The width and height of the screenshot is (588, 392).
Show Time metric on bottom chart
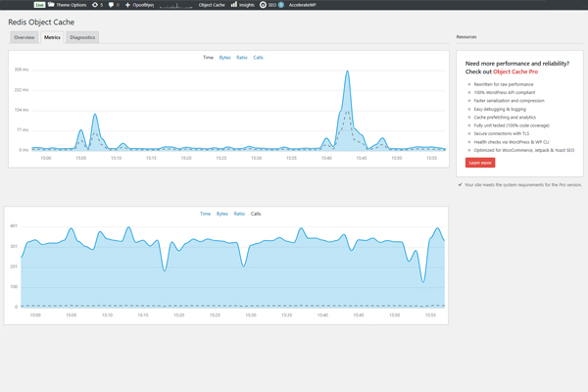pos(205,214)
